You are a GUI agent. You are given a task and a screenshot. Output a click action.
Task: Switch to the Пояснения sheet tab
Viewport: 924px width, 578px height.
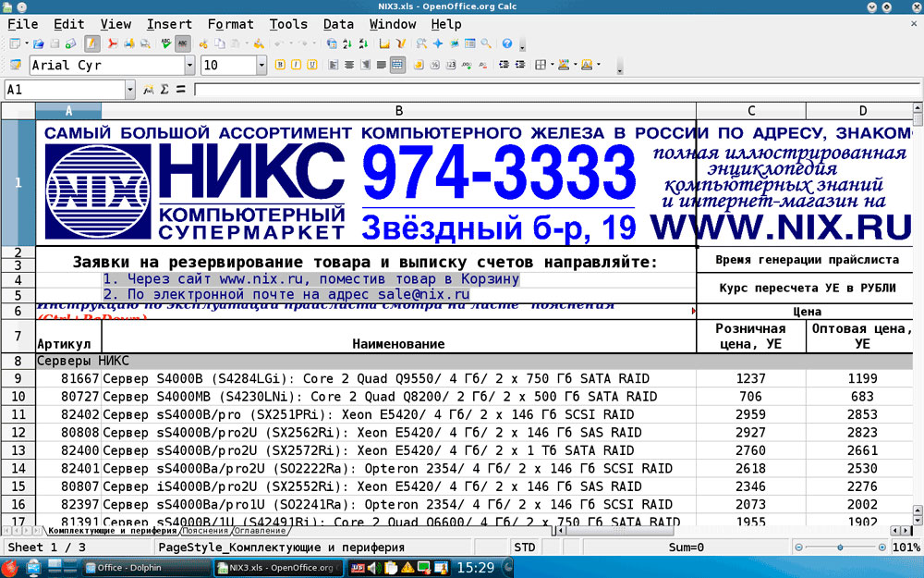(x=203, y=531)
